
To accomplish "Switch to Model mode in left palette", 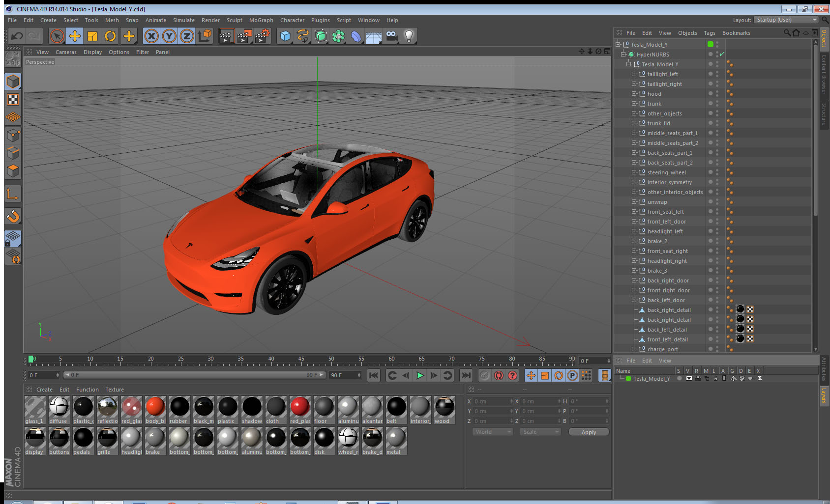I will click(13, 82).
